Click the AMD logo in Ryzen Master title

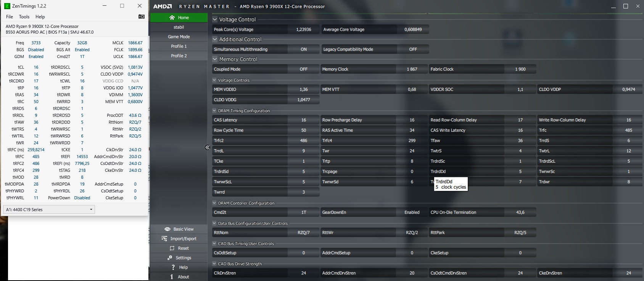tap(163, 6)
